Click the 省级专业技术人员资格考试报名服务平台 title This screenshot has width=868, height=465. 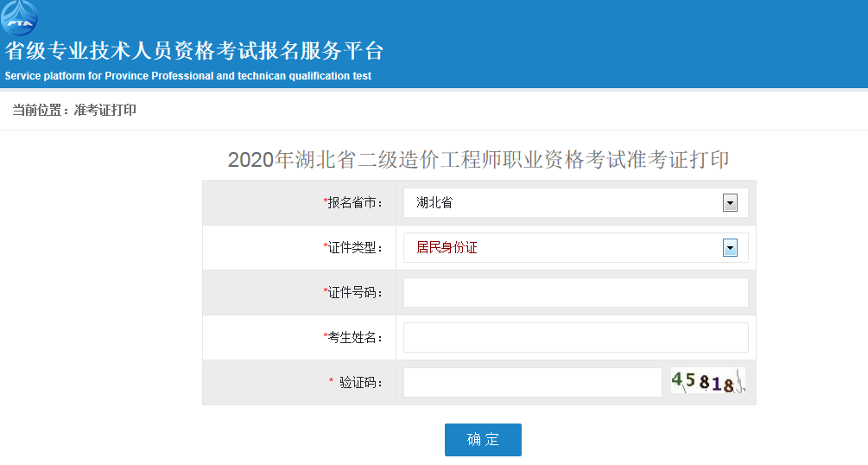pyautogui.click(x=194, y=51)
